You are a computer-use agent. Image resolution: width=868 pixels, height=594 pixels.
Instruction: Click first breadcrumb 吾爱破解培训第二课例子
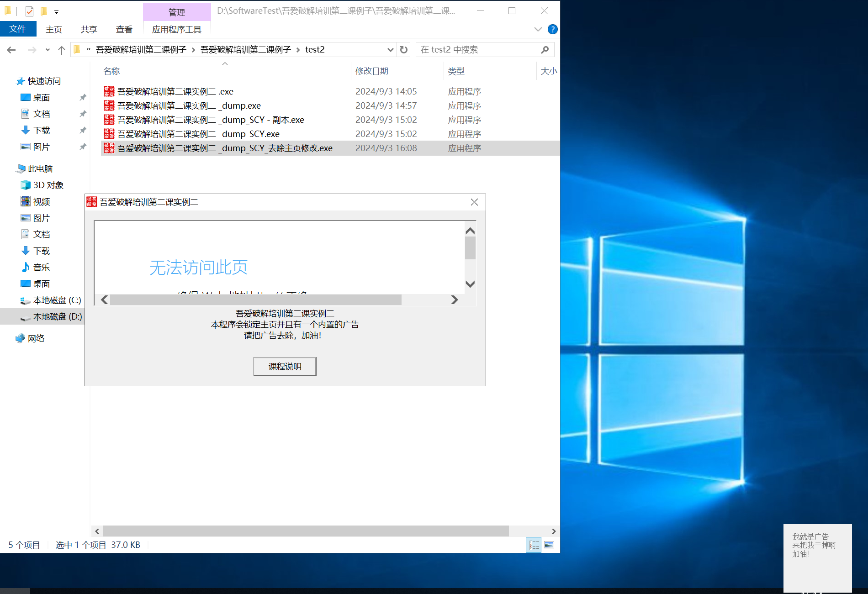(x=141, y=49)
